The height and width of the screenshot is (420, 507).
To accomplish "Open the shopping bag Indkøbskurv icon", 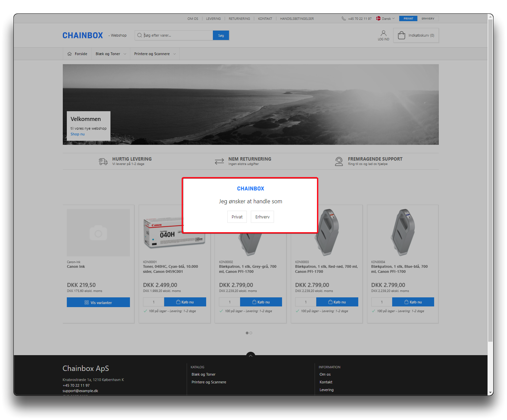I will pos(401,35).
